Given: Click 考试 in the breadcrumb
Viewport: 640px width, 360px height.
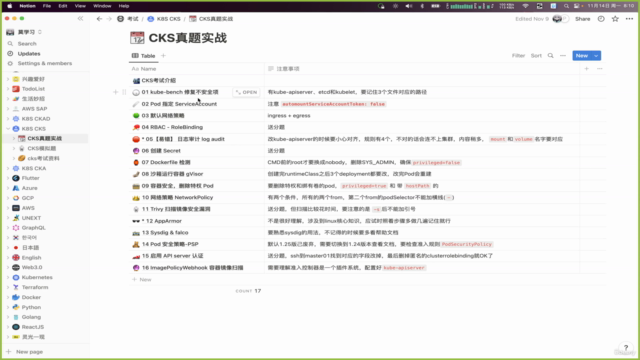Looking at the screenshot, I should [x=128, y=19].
